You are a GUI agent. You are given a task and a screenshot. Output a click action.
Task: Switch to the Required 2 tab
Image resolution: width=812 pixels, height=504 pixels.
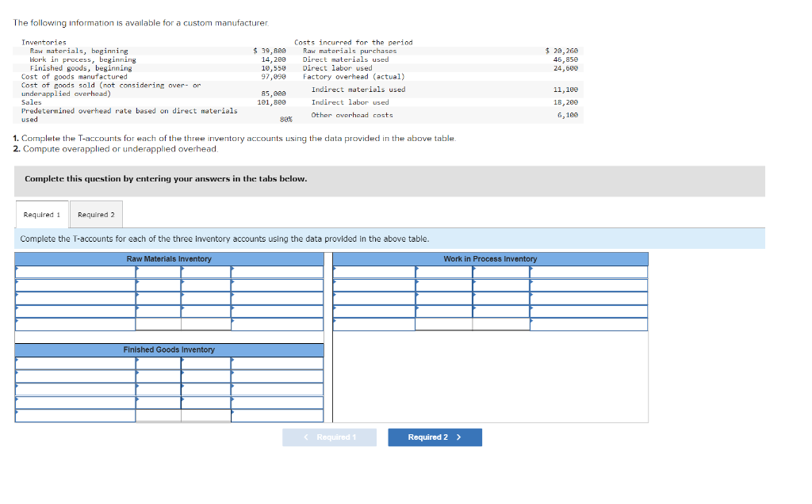tap(96, 214)
